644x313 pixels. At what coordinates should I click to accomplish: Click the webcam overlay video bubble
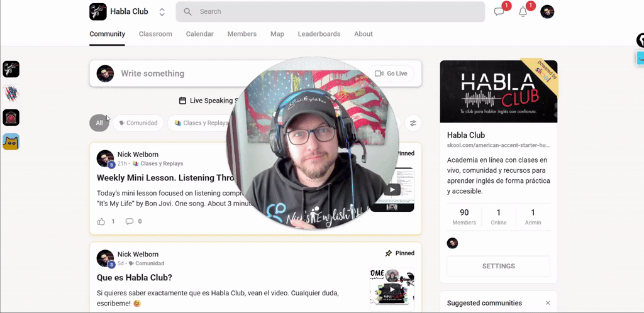pyautogui.click(x=313, y=143)
